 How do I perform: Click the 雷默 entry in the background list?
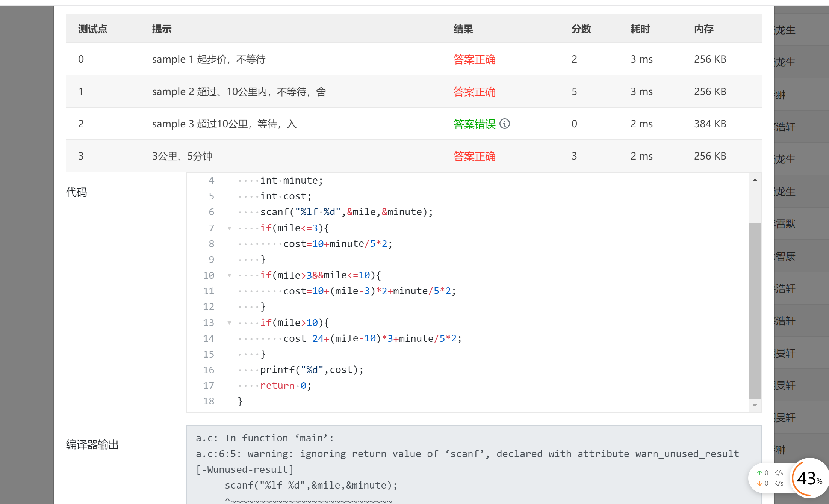coord(785,224)
